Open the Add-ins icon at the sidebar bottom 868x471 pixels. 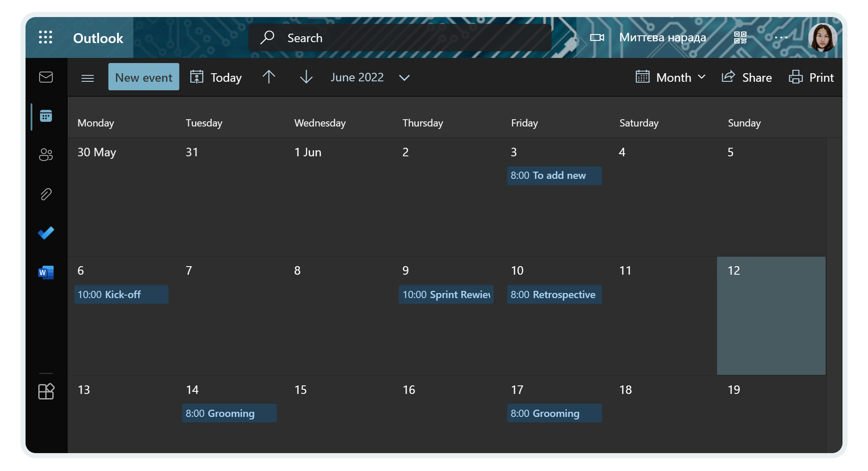tap(46, 391)
